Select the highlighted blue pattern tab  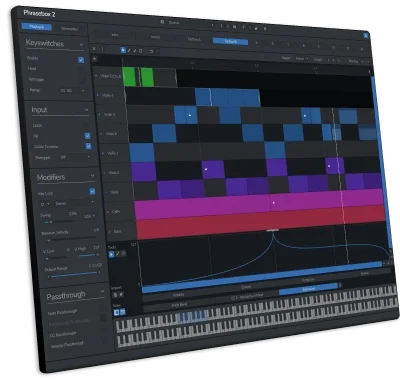click(230, 41)
